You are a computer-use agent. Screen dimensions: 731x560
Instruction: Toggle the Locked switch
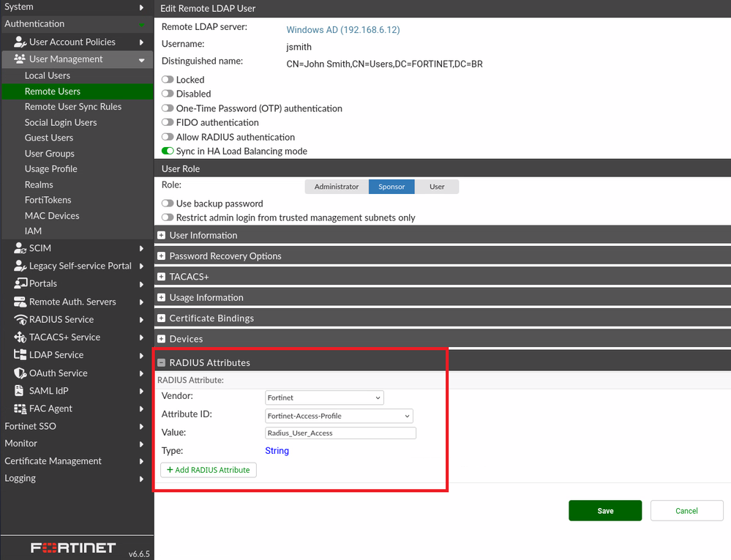[x=168, y=80]
